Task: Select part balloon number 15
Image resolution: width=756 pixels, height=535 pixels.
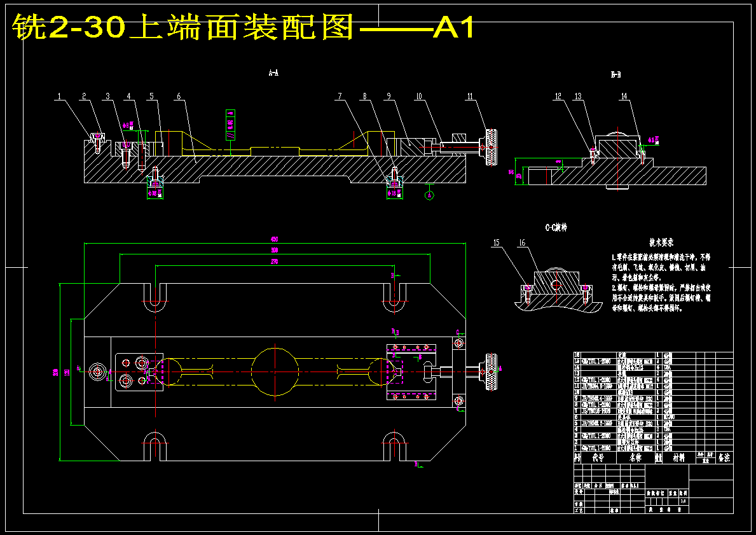Action: tap(497, 242)
